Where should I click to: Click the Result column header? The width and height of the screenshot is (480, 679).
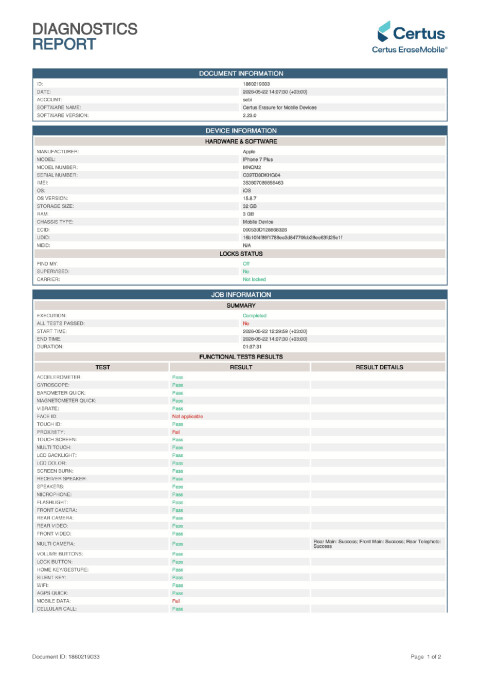pos(240,367)
